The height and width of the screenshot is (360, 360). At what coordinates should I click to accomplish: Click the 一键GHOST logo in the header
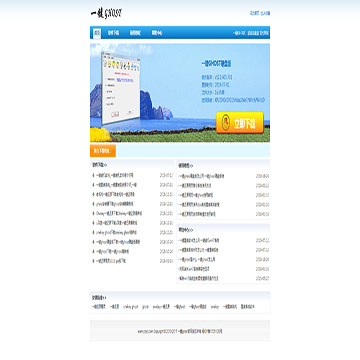(106, 13)
